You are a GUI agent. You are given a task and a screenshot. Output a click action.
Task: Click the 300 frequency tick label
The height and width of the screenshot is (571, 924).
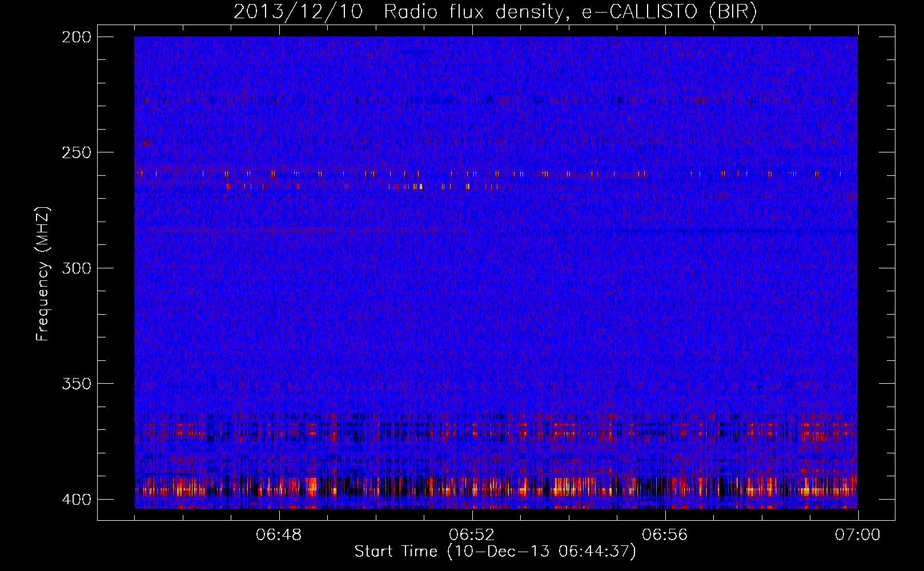[x=76, y=268]
